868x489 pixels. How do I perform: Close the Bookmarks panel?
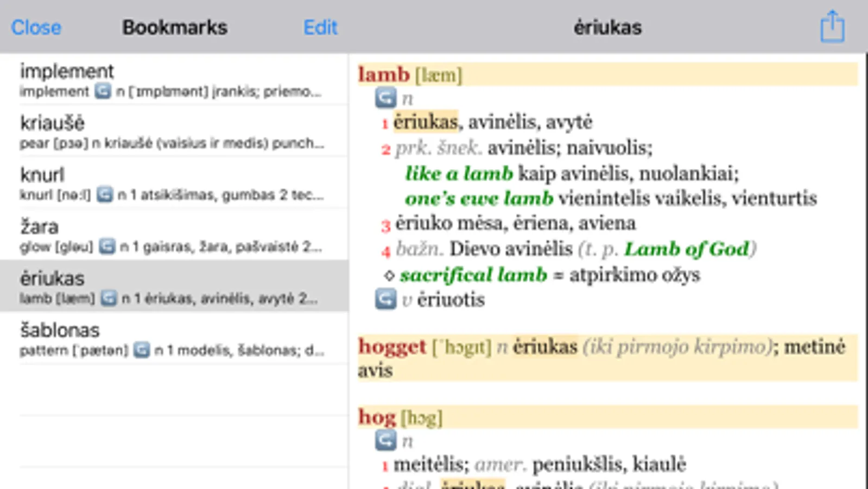36,27
